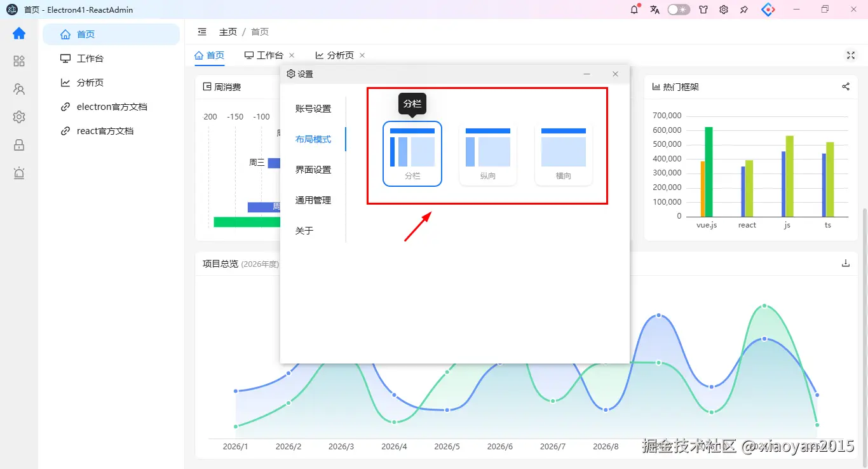Open the react官方文档 link
This screenshot has height=469, width=868.
111,131
